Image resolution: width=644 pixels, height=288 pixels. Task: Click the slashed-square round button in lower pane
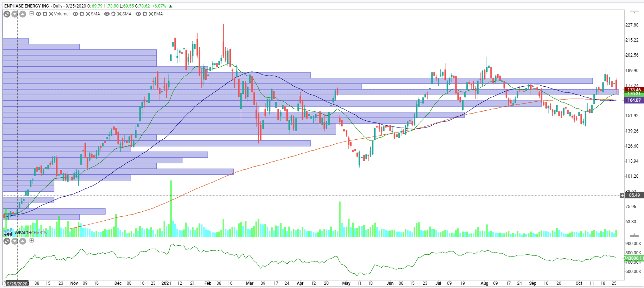(x=7, y=241)
